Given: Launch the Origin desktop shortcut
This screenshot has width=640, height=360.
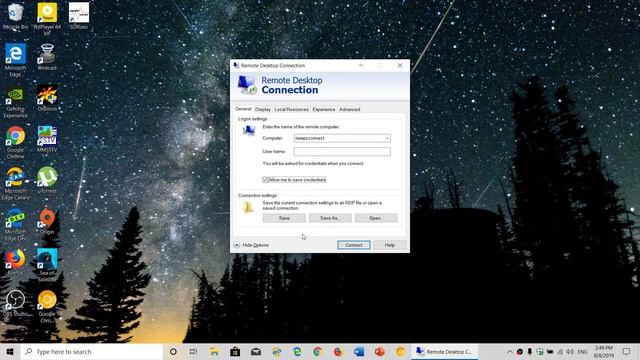Looking at the screenshot, I should click(47, 220).
